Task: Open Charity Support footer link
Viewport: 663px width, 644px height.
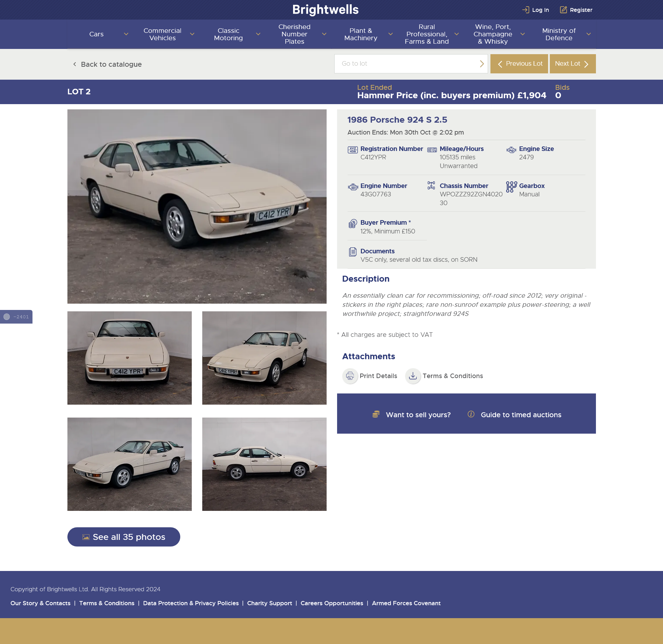Action: 269,603
